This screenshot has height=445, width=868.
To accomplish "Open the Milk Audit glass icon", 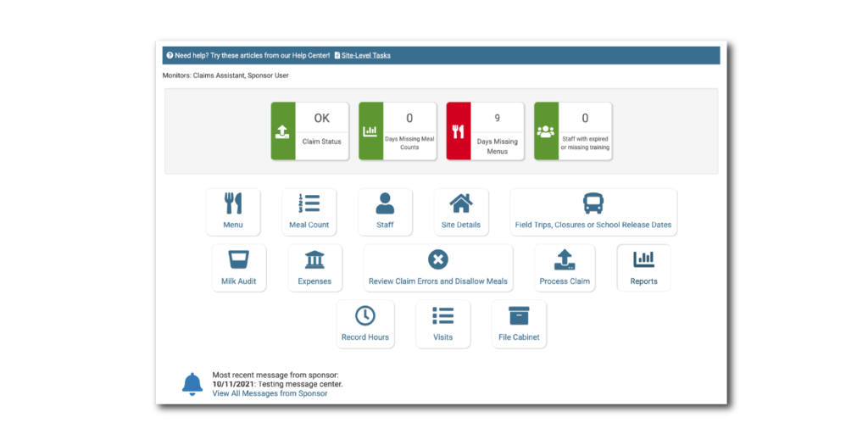I will point(238,259).
